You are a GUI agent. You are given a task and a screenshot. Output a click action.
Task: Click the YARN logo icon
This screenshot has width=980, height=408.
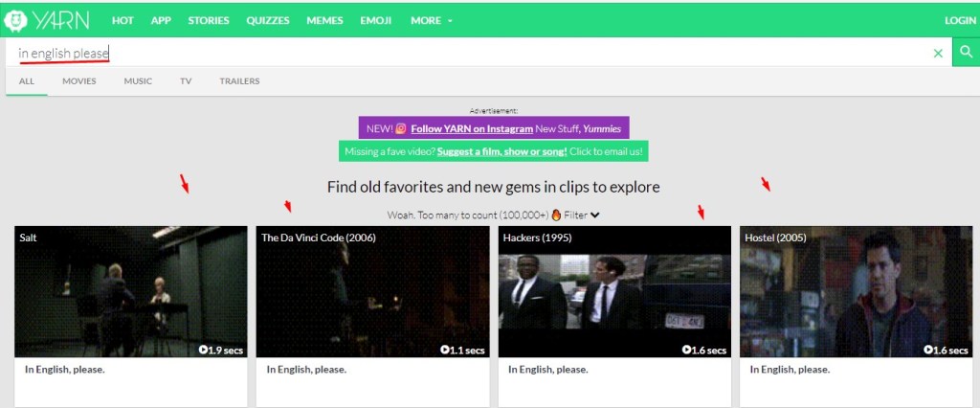coord(16,19)
